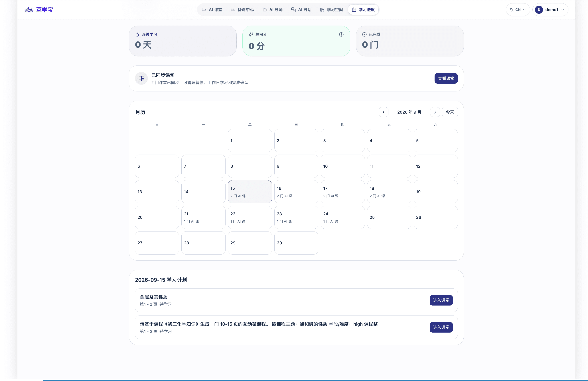Click the checkmark circle icon beside 已完成

364,34
